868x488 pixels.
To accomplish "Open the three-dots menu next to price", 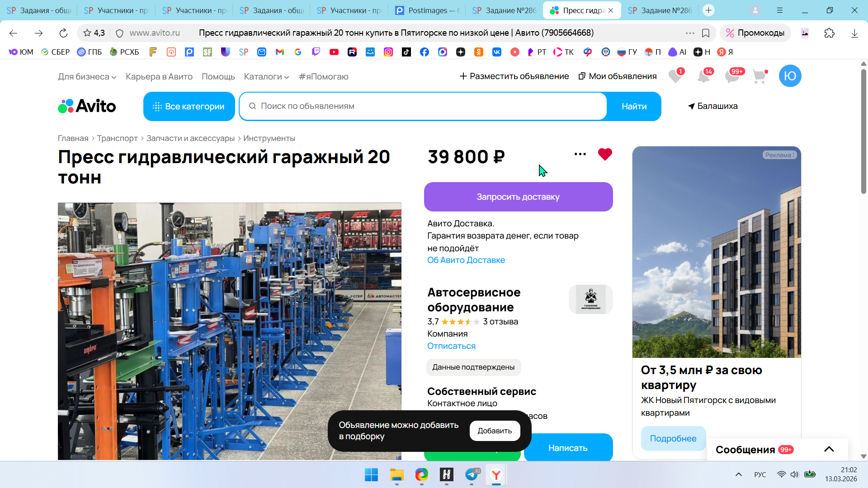I will 580,154.
